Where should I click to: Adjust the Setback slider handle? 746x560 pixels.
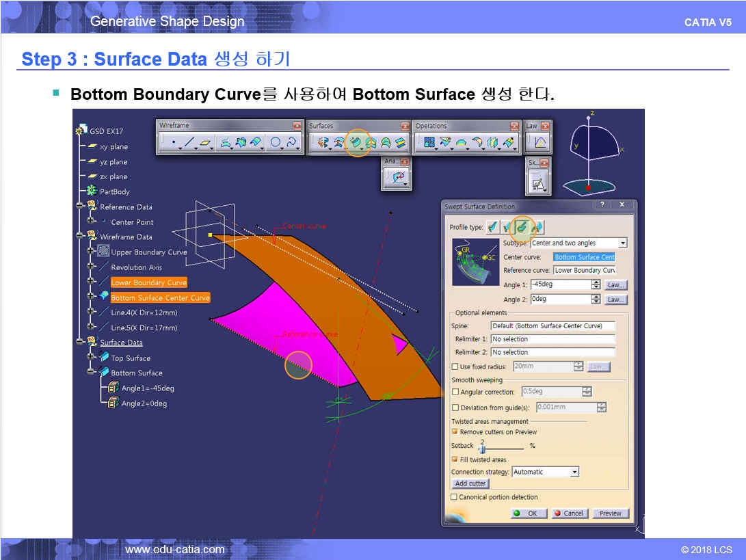click(482, 449)
